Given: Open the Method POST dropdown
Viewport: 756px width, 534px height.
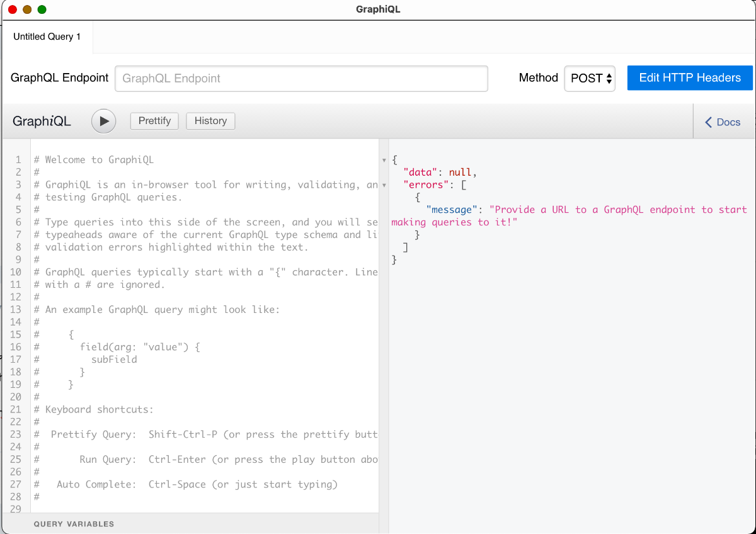Looking at the screenshot, I should [x=590, y=79].
